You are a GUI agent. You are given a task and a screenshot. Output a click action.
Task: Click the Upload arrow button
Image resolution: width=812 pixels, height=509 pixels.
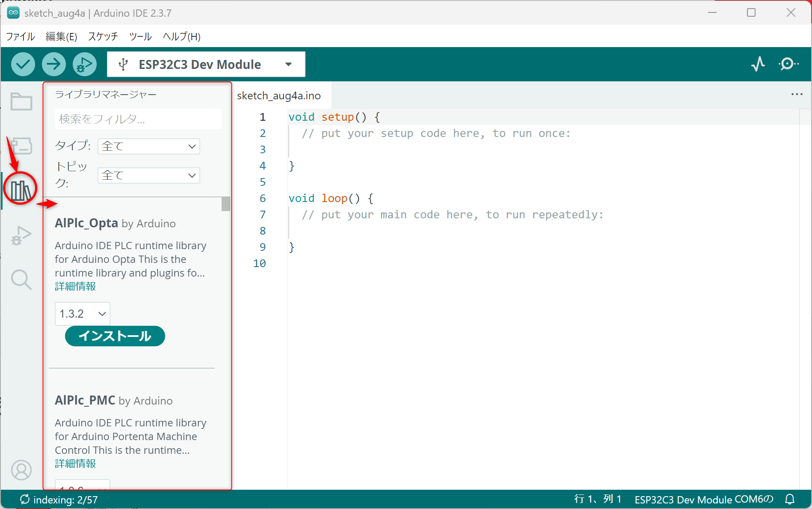pos(54,64)
